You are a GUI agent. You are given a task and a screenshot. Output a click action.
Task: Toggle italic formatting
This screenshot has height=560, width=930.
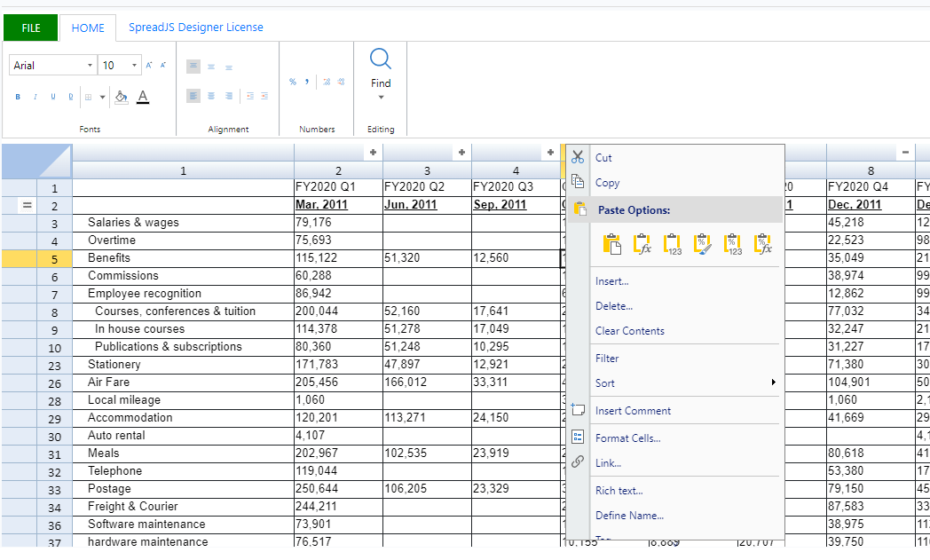point(34,96)
